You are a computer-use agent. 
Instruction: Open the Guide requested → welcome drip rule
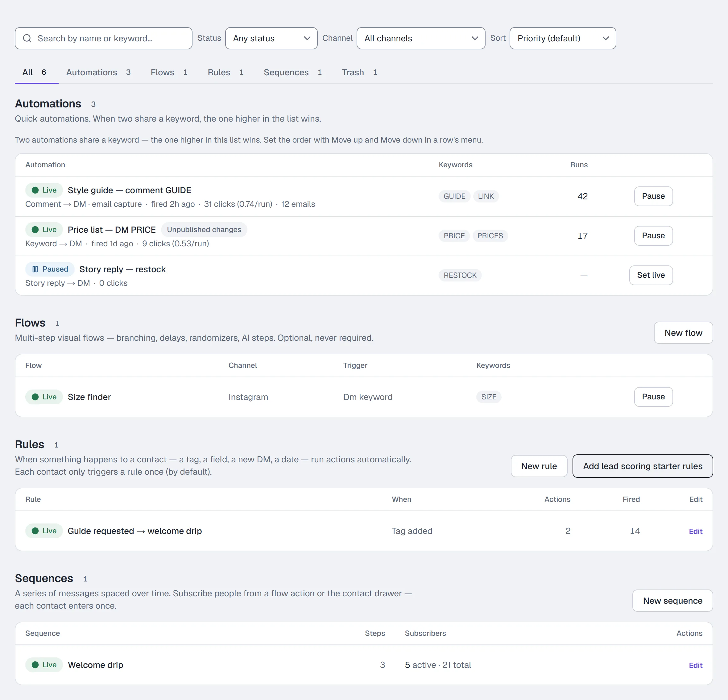coord(135,531)
